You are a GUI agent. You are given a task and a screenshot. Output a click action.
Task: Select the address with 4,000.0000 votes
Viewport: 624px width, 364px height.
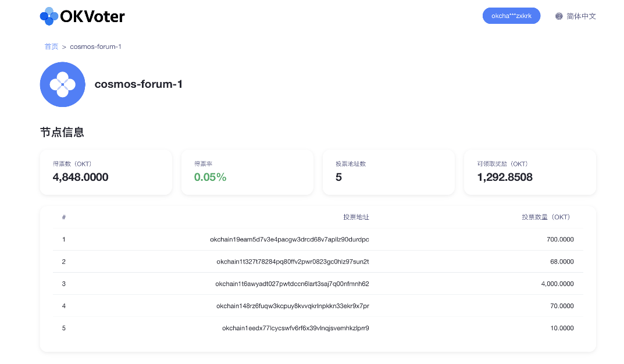[x=292, y=284]
